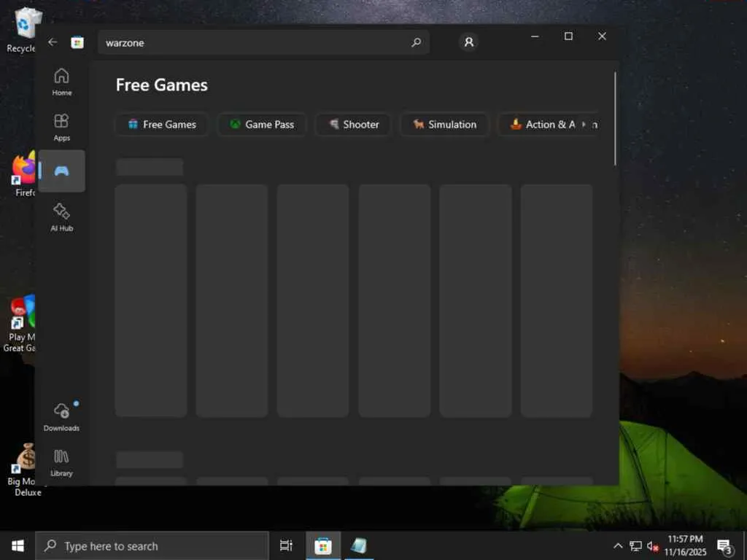Open the user profile account icon

469,42
